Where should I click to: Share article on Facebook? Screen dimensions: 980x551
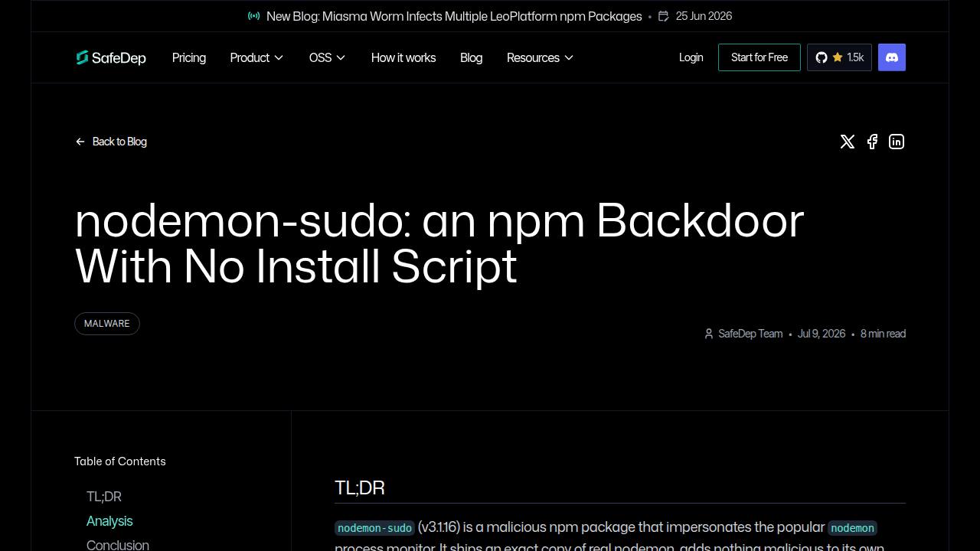872,142
